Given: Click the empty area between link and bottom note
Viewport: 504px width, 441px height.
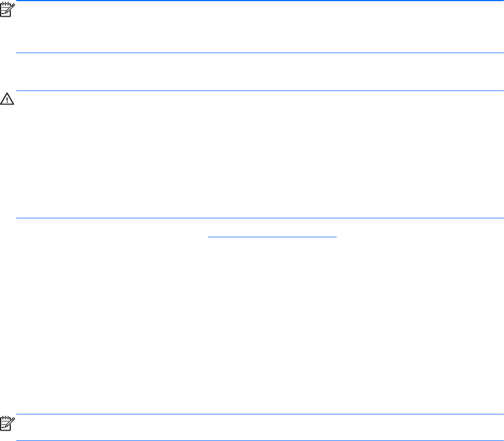Looking at the screenshot, I should (x=260, y=325).
